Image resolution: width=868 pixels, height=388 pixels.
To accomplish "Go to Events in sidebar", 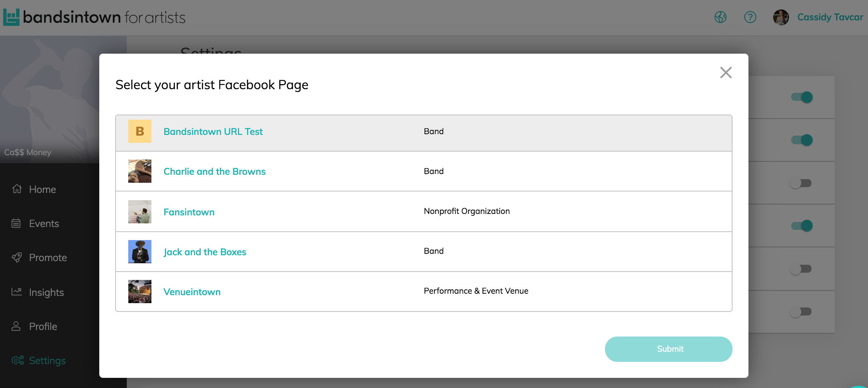I will pos(44,223).
